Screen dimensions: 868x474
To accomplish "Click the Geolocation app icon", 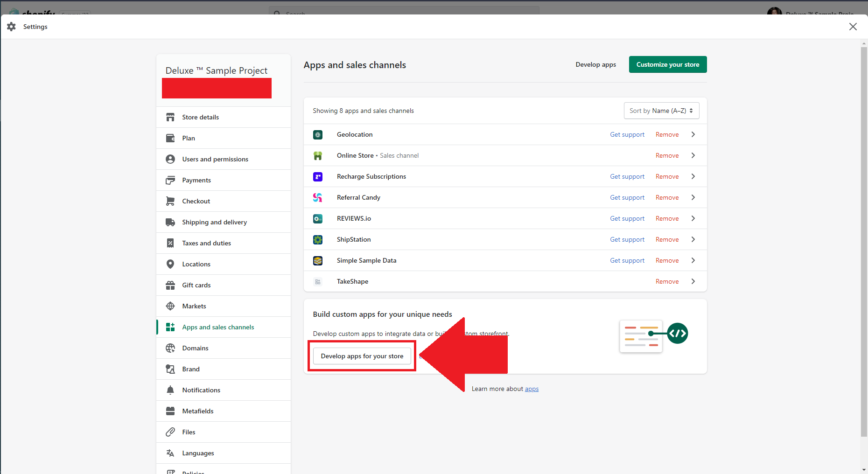I will click(318, 134).
